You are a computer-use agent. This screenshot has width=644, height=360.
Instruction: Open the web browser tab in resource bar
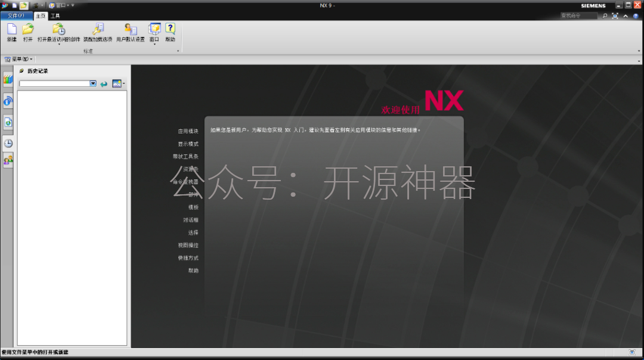click(8, 101)
